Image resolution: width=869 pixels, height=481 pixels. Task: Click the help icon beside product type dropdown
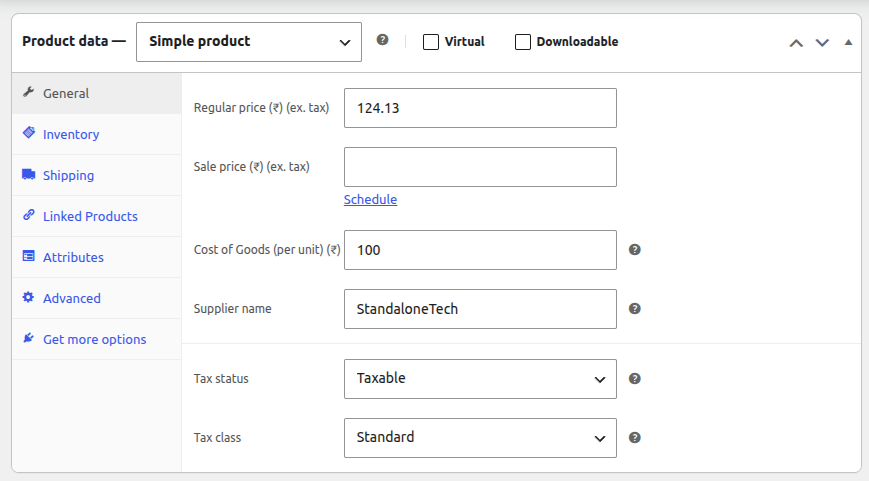pos(382,40)
